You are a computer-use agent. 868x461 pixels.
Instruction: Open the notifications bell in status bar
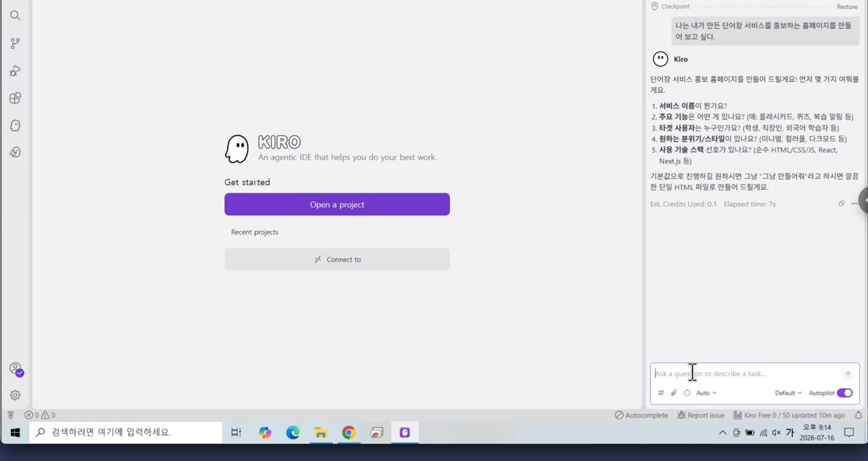point(859,415)
